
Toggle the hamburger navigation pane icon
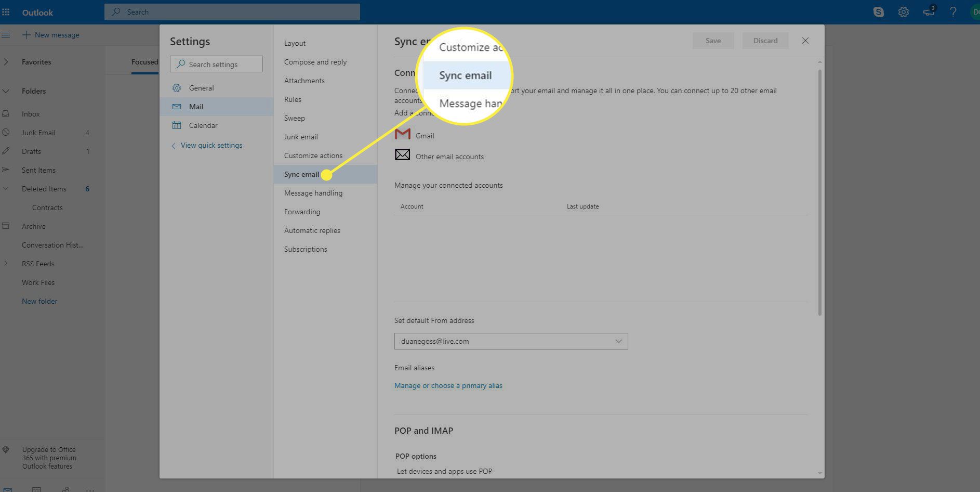pyautogui.click(x=6, y=35)
